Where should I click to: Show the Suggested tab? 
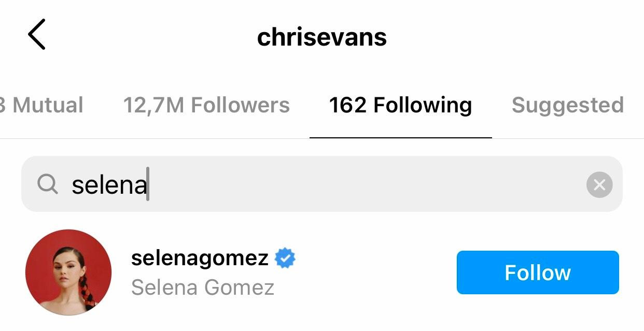[567, 105]
